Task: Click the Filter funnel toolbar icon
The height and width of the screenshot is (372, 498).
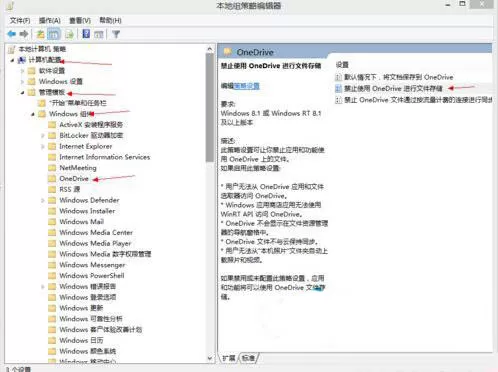Action: [116, 34]
